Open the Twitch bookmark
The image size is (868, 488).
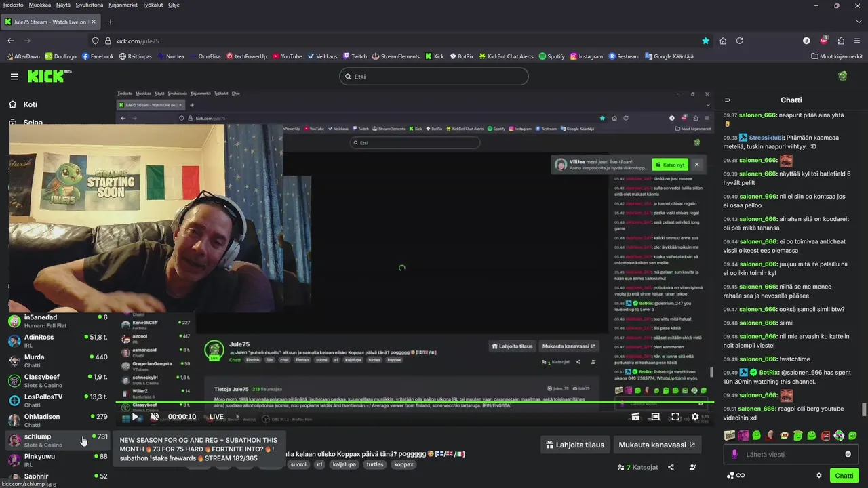click(355, 56)
